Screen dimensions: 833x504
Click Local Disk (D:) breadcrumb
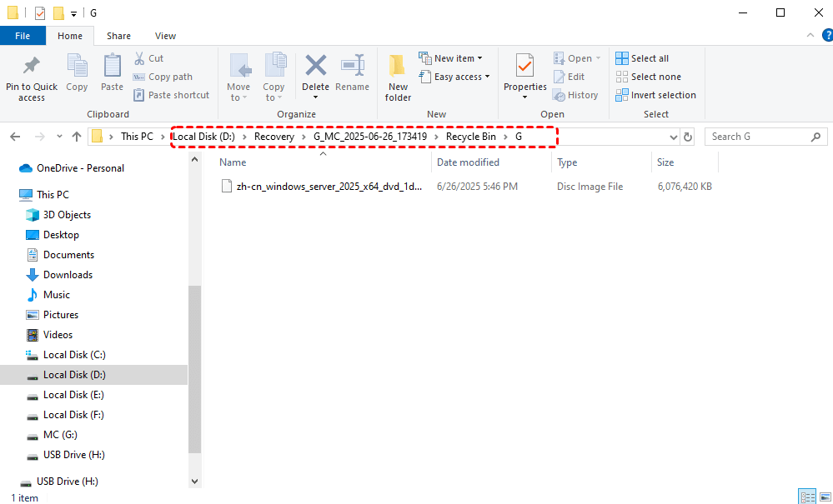[204, 137]
